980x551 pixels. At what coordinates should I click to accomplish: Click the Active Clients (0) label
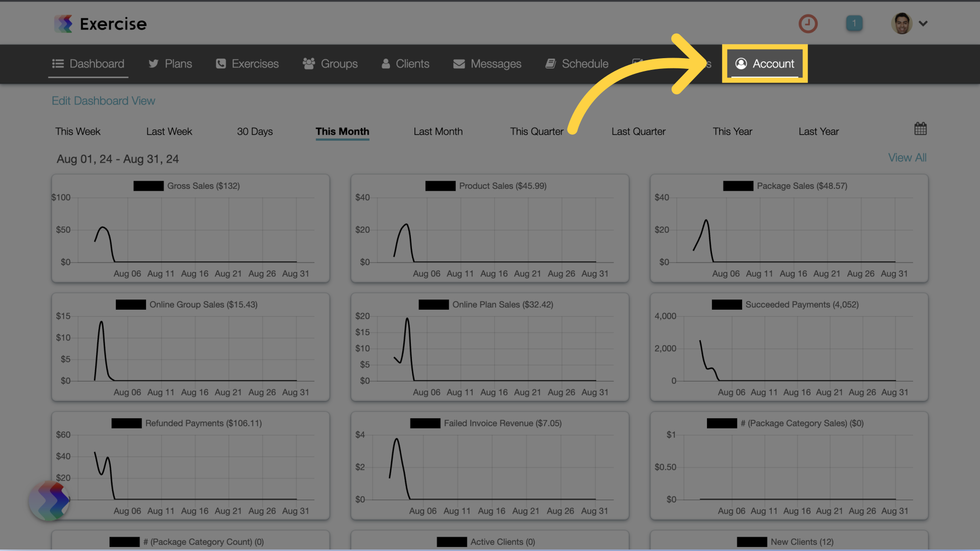(503, 542)
